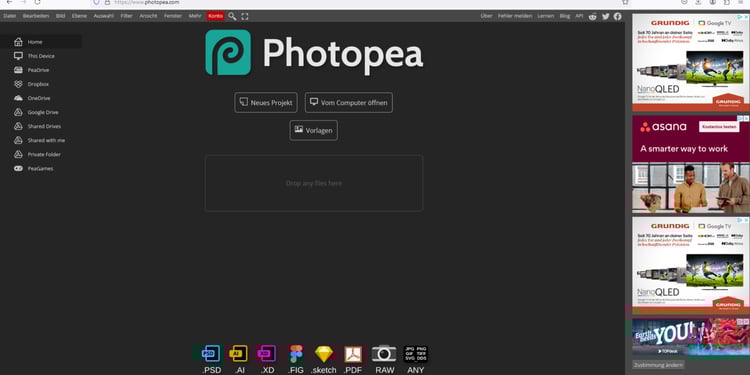Click the RAW camera icon
Image resolution: width=750 pixels, height=375 pixels.
[x=384, y=353]
